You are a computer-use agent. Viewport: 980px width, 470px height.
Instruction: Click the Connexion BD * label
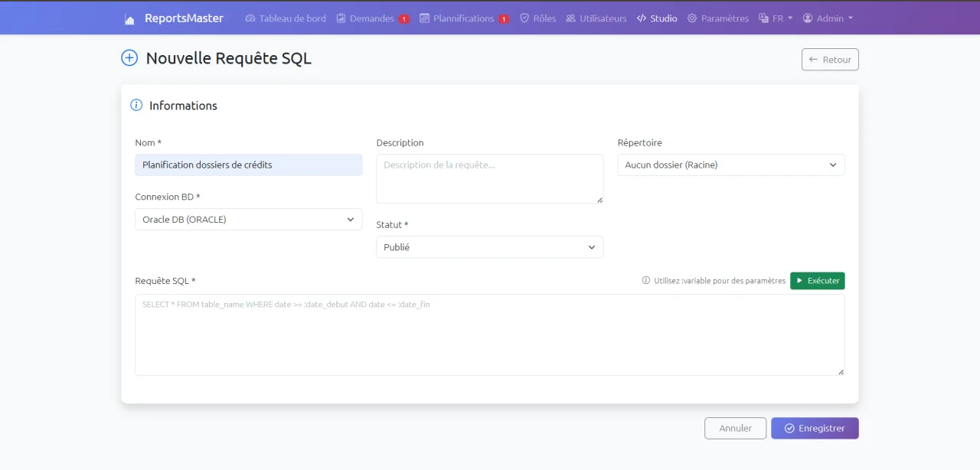tap(168, 197)
